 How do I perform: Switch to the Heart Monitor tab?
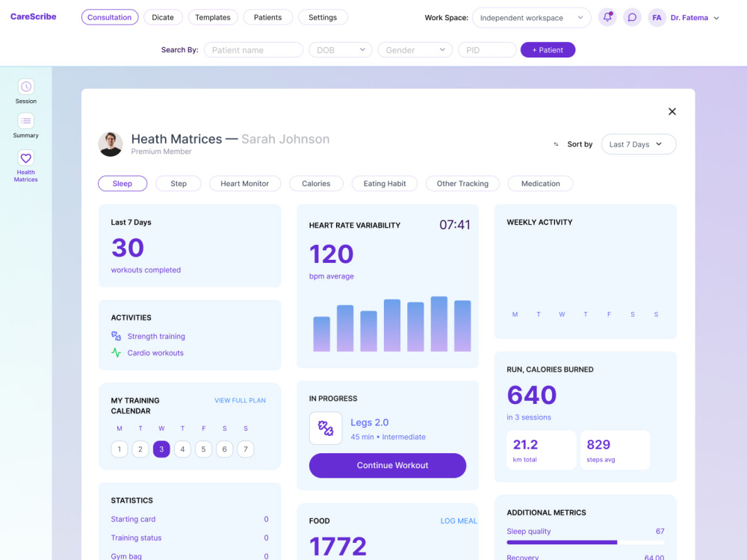click(x=245, y=184)
